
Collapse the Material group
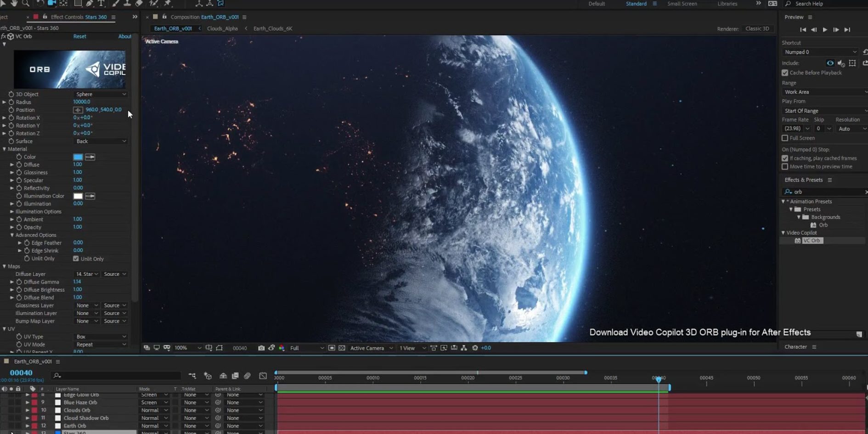tap(4, 149)
